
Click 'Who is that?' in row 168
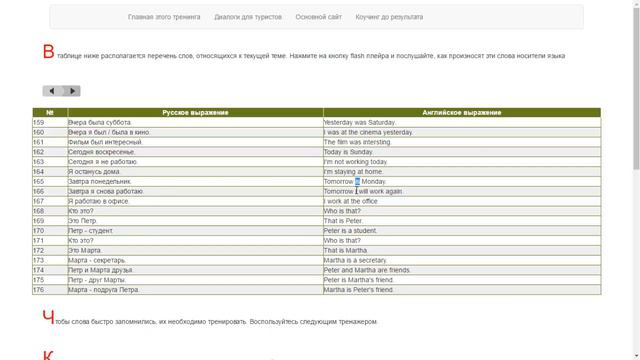click(x=462, y=211)
